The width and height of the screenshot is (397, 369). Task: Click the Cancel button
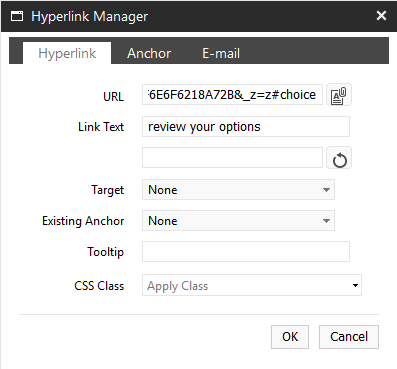click(349, 337)
